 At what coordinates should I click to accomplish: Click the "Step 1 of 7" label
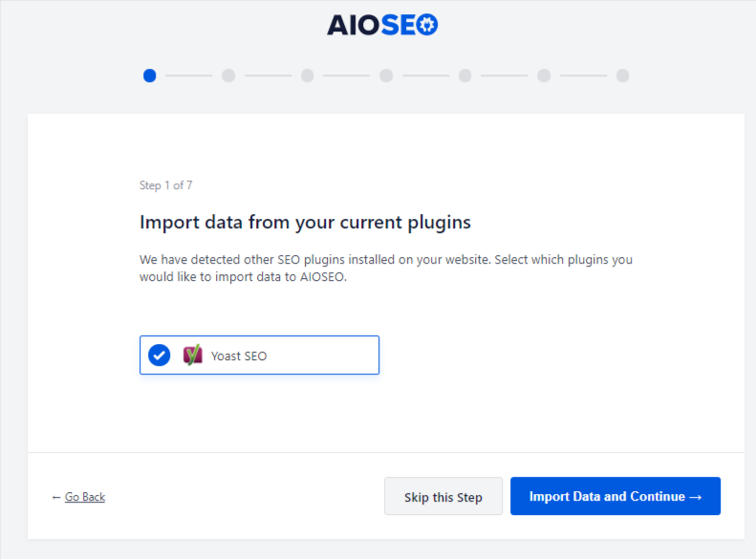(x=166, y=185)
